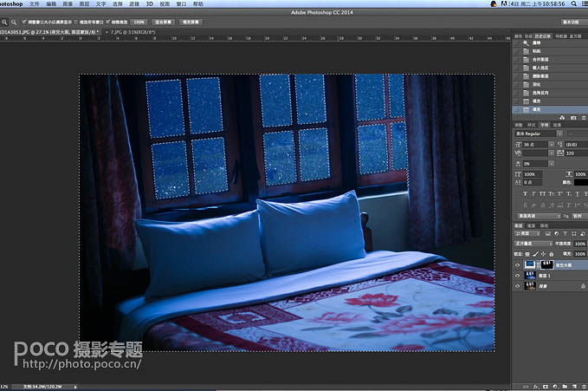588x391 pixels.
Task: Switch to the 段落 paragraph tab
Action: (557, 125)
